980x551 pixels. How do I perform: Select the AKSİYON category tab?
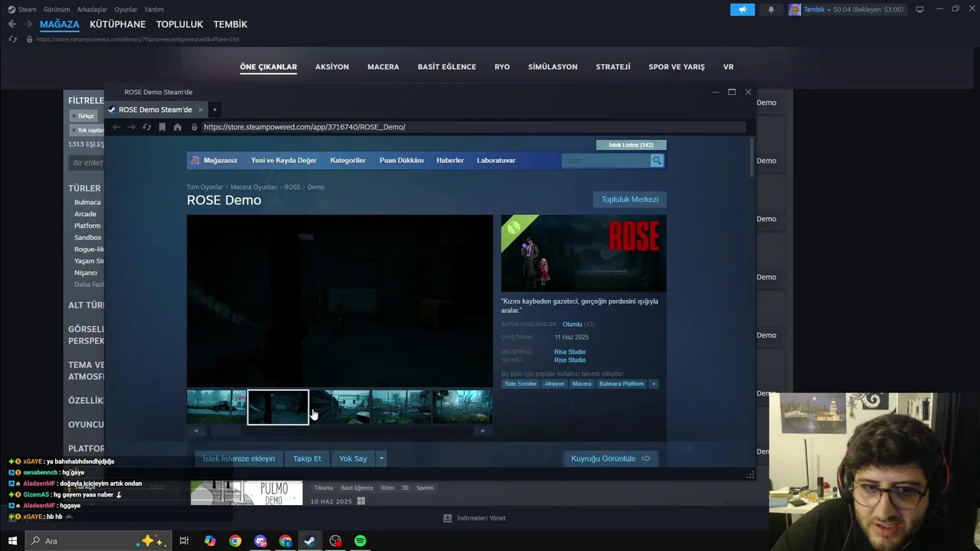click(332, 67)
